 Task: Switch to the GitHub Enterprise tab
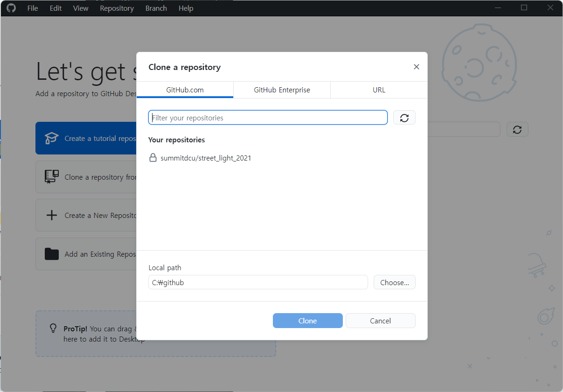[x=282, y=90]
